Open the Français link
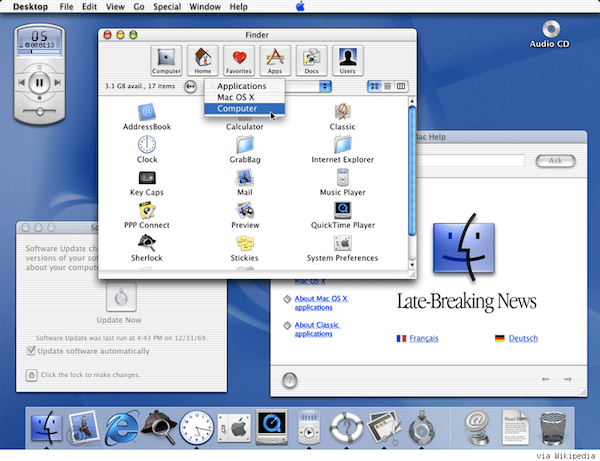The height and width of the screenshot is (461, 600). click(x=424, y=338)
